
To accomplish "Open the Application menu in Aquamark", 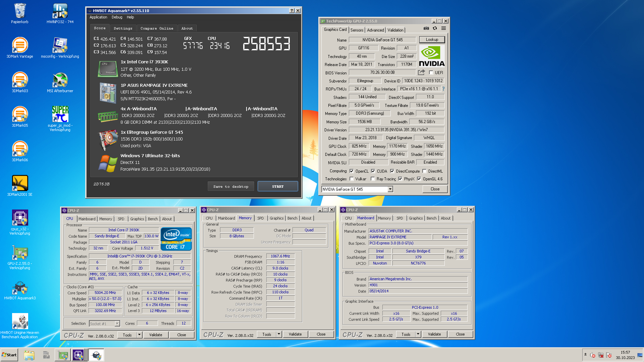I will click(x=98, y=17).
